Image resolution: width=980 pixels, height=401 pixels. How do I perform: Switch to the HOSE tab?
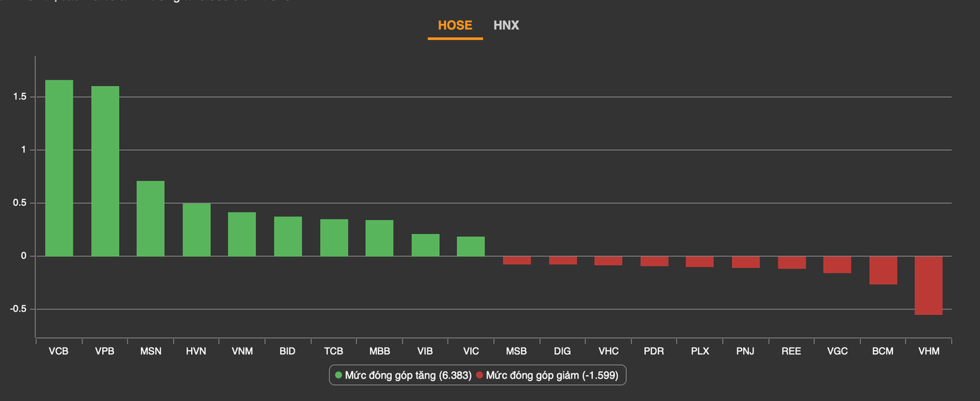455,25
